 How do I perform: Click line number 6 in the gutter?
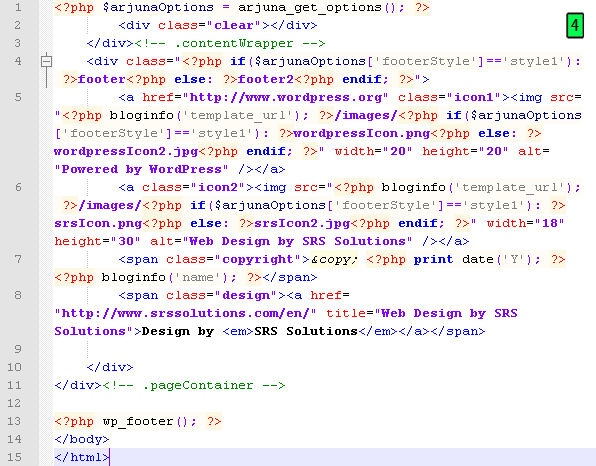tap(18, 187)
